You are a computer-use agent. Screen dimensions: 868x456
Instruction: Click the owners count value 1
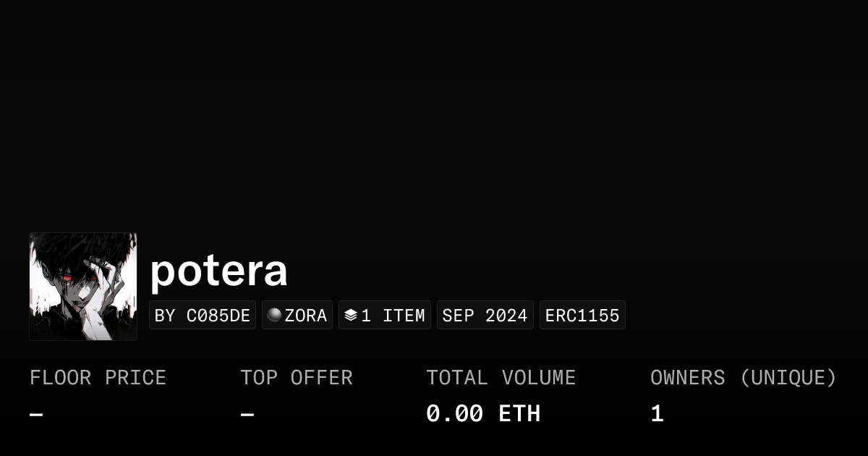tap(657, 414)
